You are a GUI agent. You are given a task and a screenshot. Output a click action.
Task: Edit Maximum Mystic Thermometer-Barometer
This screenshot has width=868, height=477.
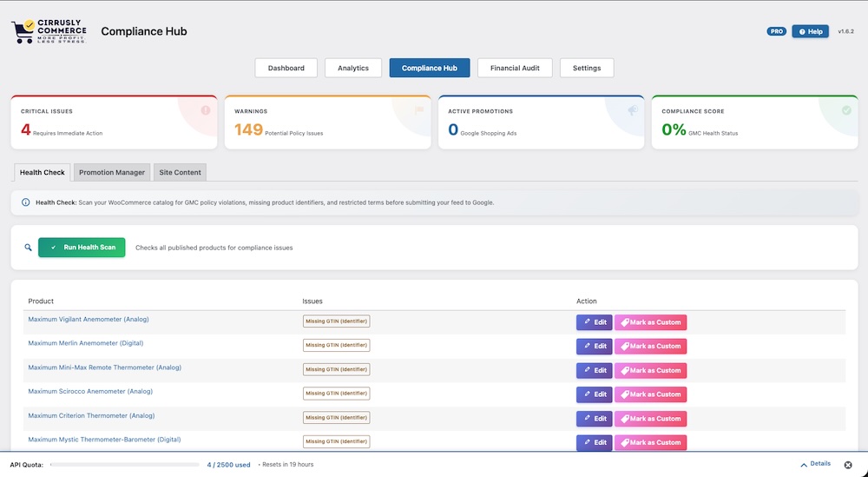594,442
